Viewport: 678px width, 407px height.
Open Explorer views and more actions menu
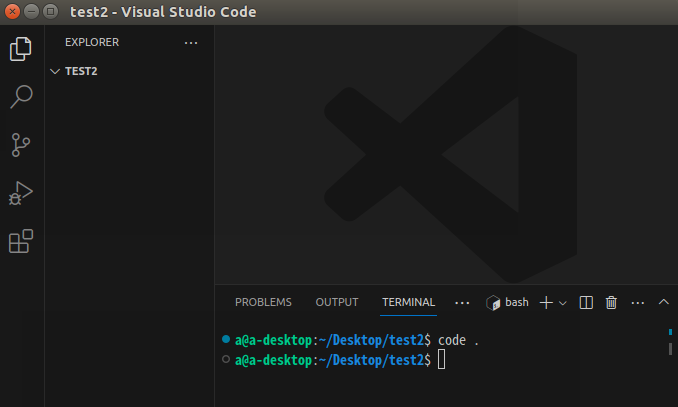coord(191,43)
